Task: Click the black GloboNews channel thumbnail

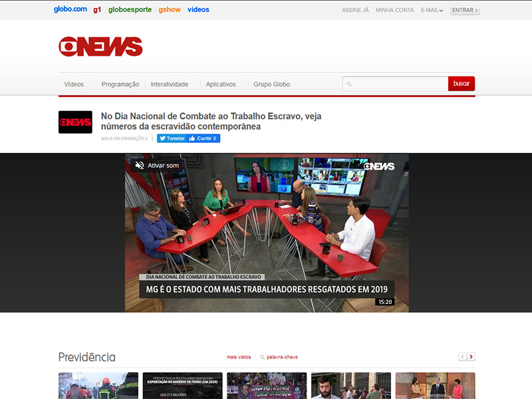Action: [x=75, y=122]
